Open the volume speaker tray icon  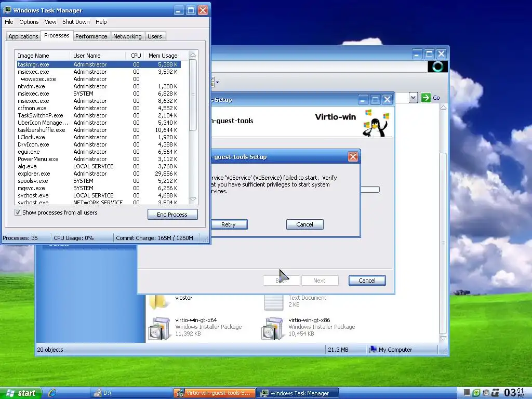pyautogui.click(x=486, y=393)
